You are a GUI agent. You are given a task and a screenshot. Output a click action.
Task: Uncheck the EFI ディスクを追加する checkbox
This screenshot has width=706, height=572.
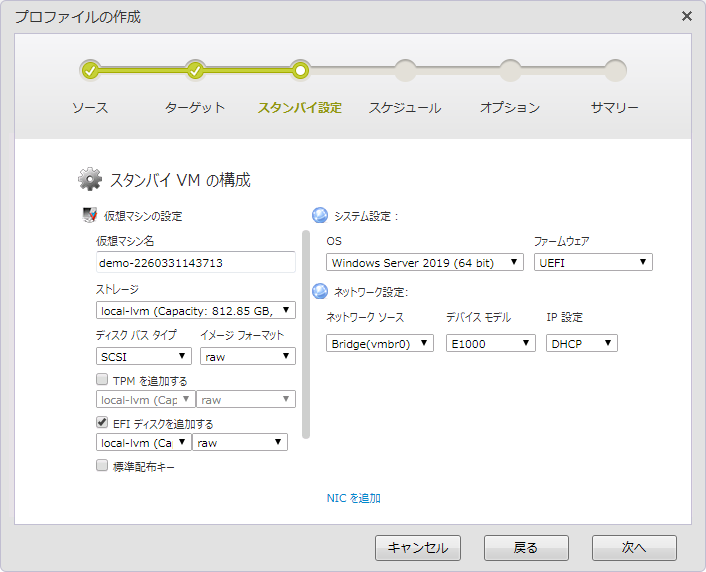coord(102,423)
